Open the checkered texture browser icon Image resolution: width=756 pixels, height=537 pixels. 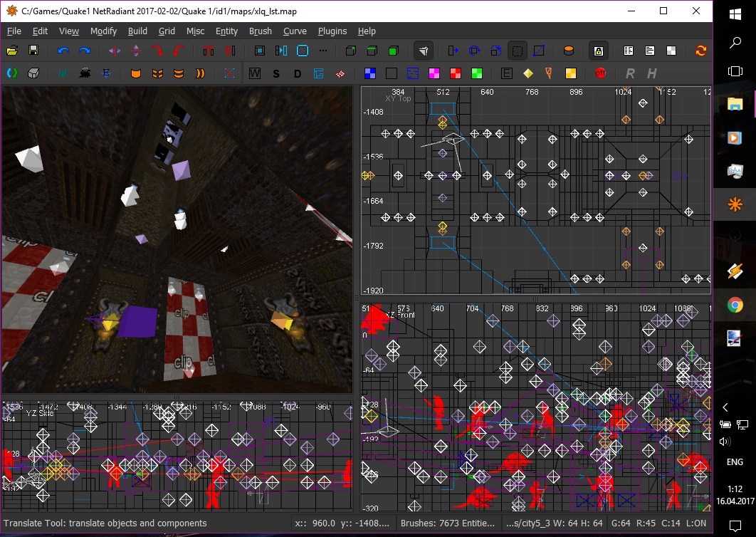[671, 51]
